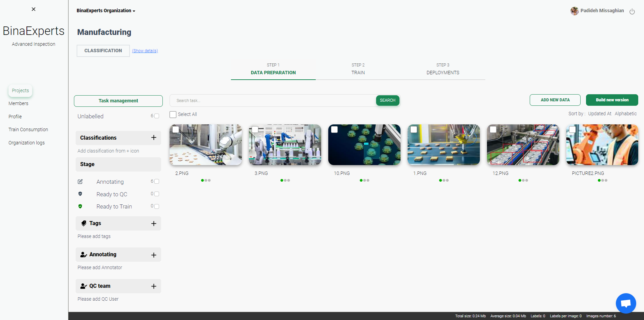Open Projects in the sidebar

(20, 91)
